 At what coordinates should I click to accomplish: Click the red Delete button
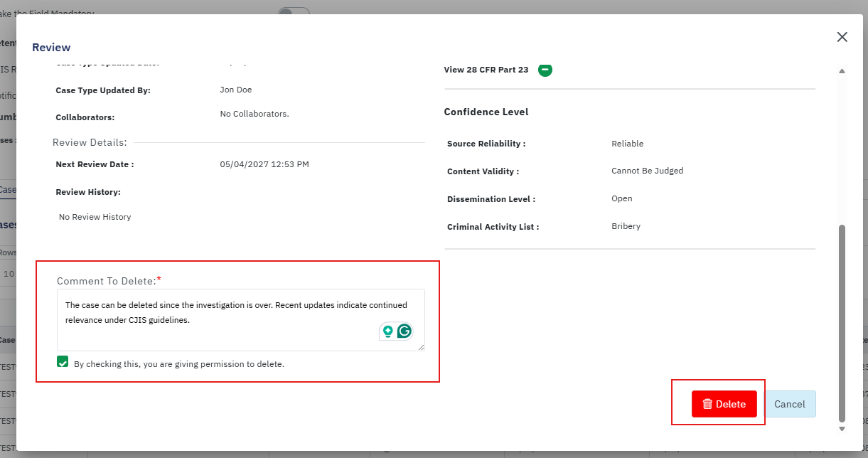724,404
